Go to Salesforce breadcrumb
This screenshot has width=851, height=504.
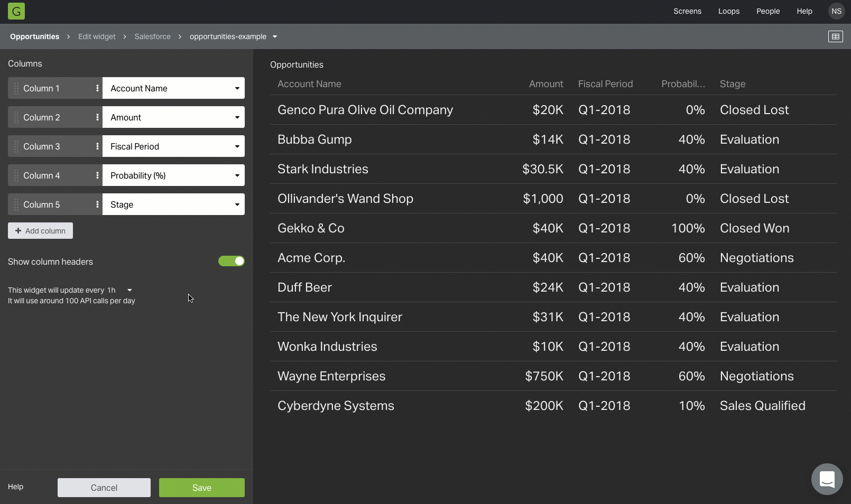(x=152, y=36)
